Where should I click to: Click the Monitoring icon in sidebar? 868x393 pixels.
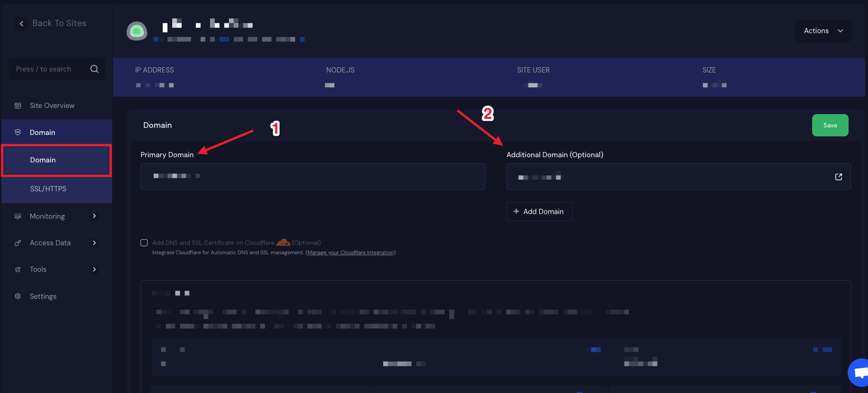18,216
